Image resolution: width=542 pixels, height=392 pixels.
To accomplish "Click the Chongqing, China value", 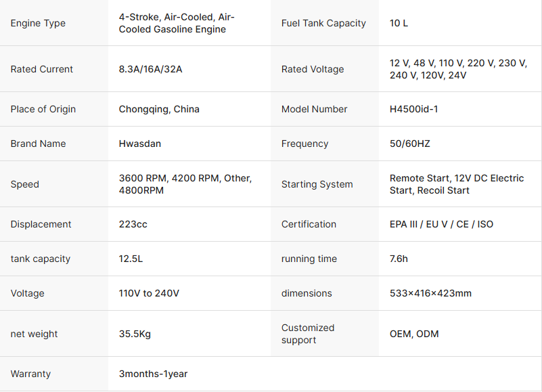I will point(159,109).
